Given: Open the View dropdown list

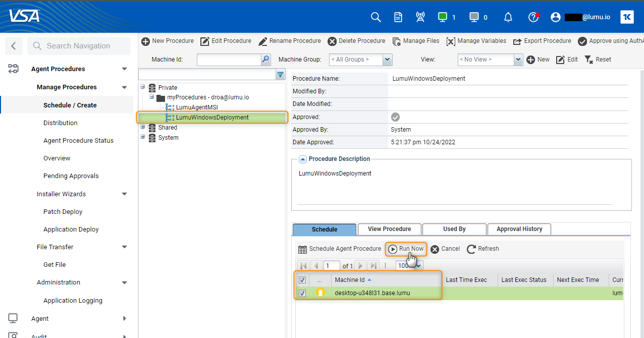Looking at the screenshot, I should [x=518, y=60].
